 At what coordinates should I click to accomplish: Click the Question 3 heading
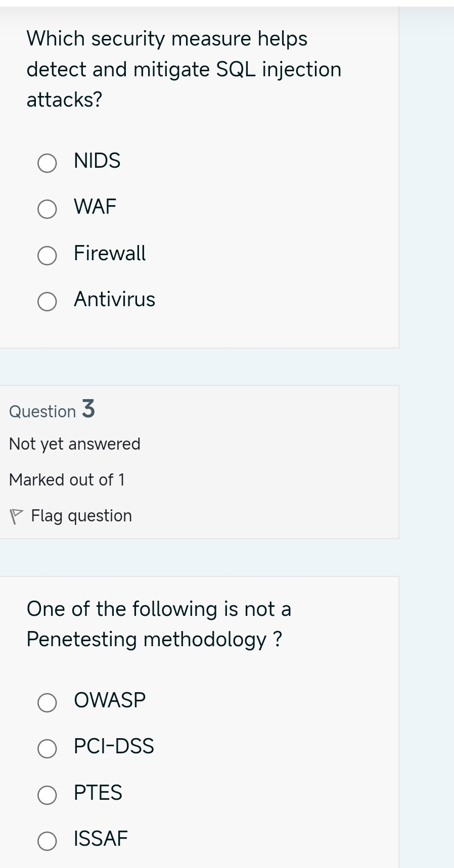[52, 410]
